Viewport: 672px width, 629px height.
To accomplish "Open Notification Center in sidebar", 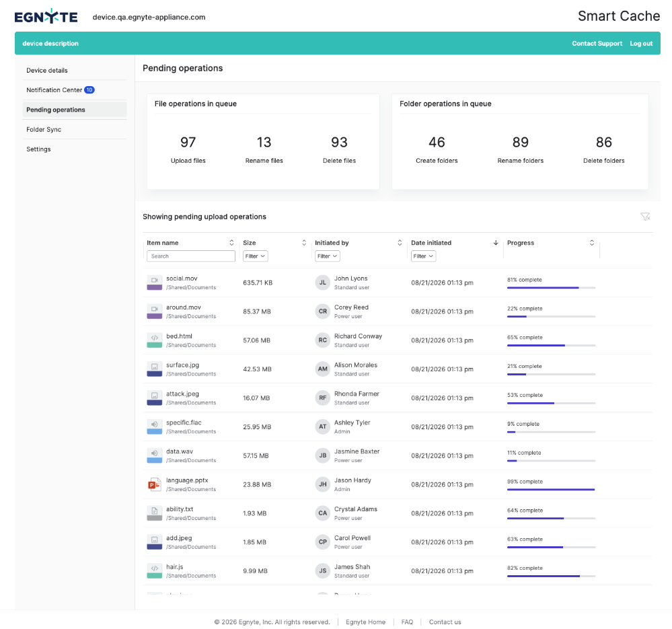I will [x=75, y=90].
